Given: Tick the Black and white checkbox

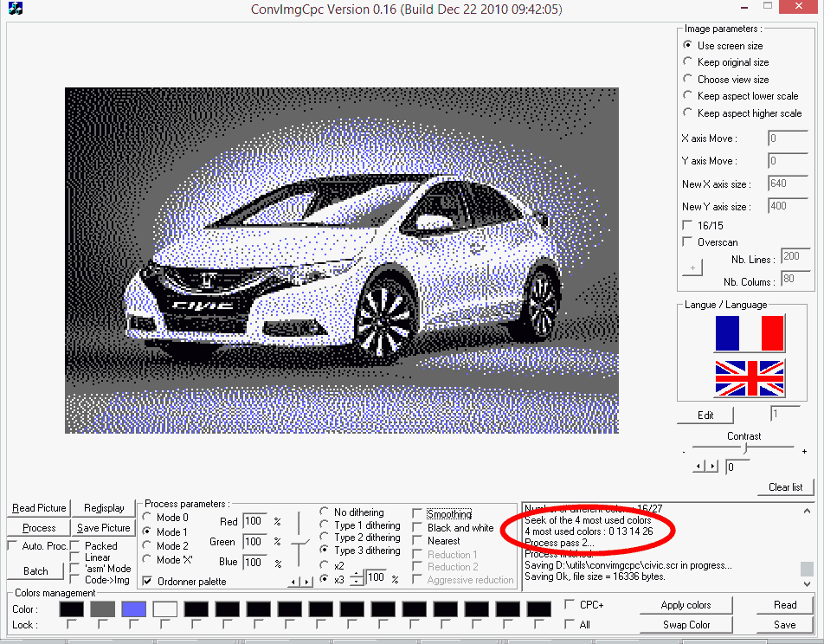Looking at the screenshot, I should tap(417, 527).
